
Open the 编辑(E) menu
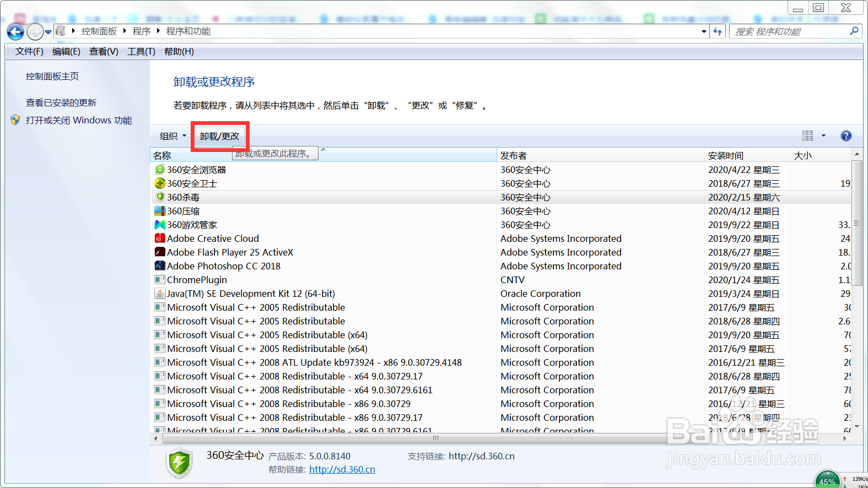click(x=66, y=51)
